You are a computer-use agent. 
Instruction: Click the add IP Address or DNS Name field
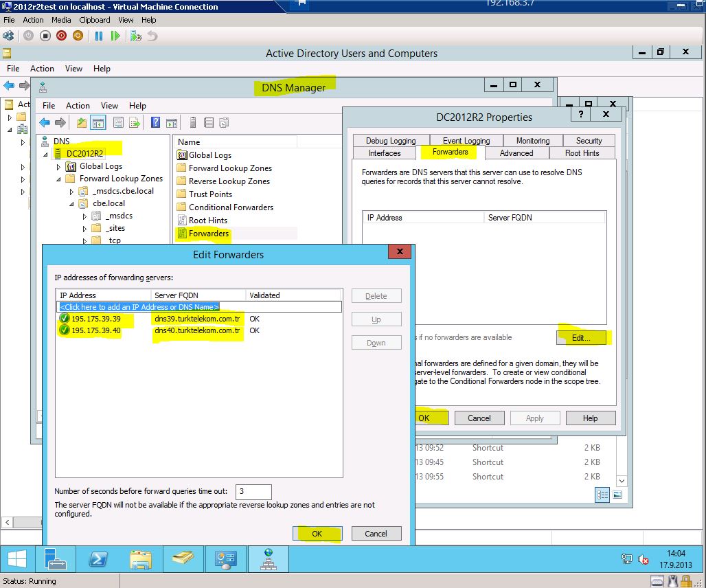pyautogui.click(x=199, y=307)
